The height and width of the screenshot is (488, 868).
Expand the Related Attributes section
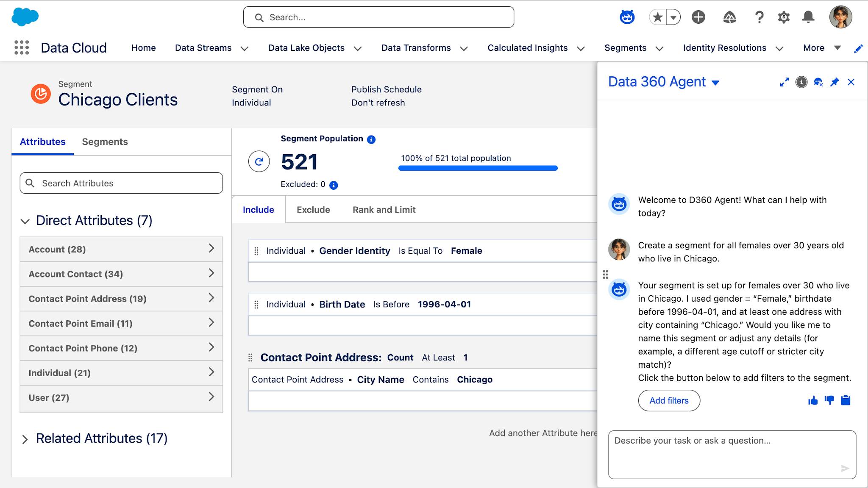tap(25, 439)
